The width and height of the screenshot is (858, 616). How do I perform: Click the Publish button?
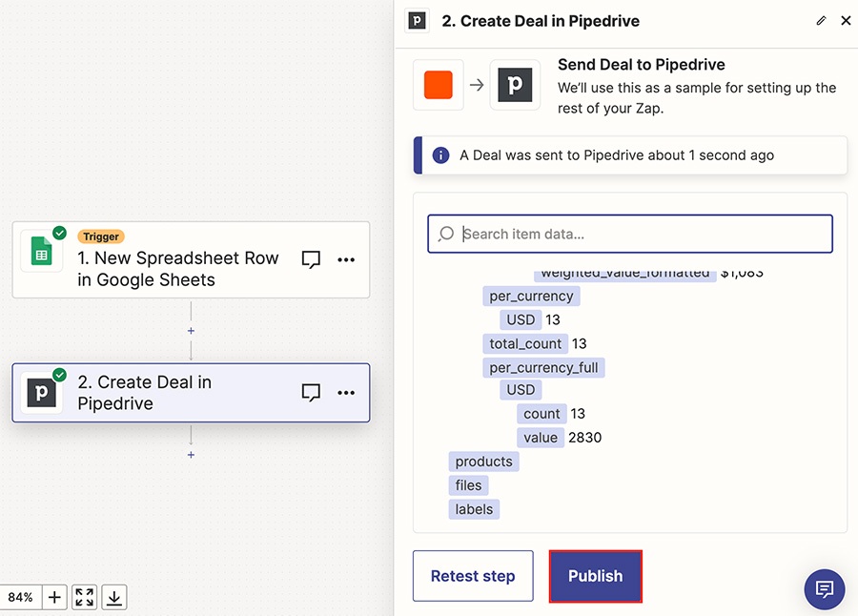[x=595, y=576]
